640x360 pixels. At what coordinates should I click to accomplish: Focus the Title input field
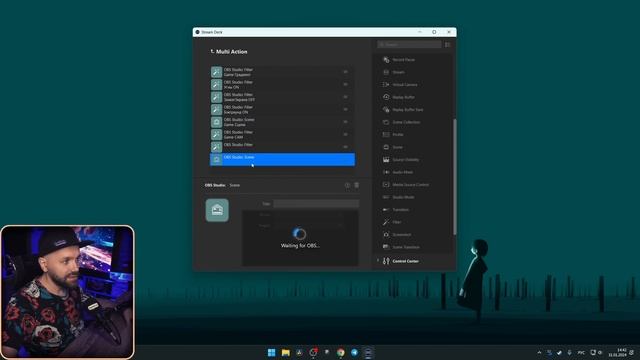point(316,204)
